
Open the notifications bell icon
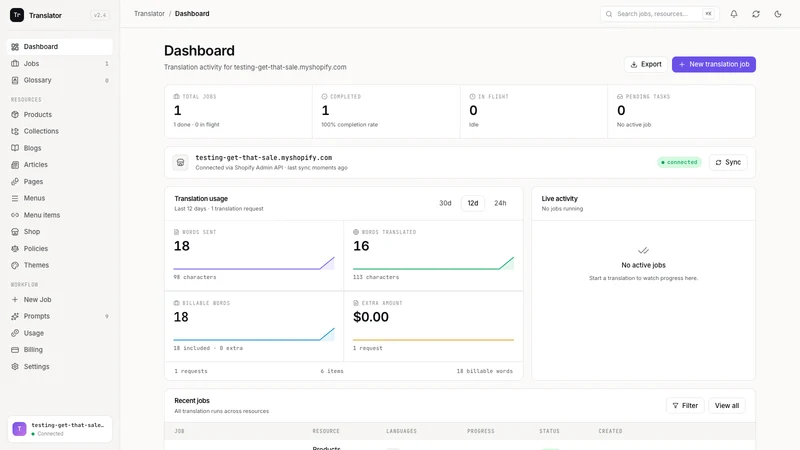734,14
